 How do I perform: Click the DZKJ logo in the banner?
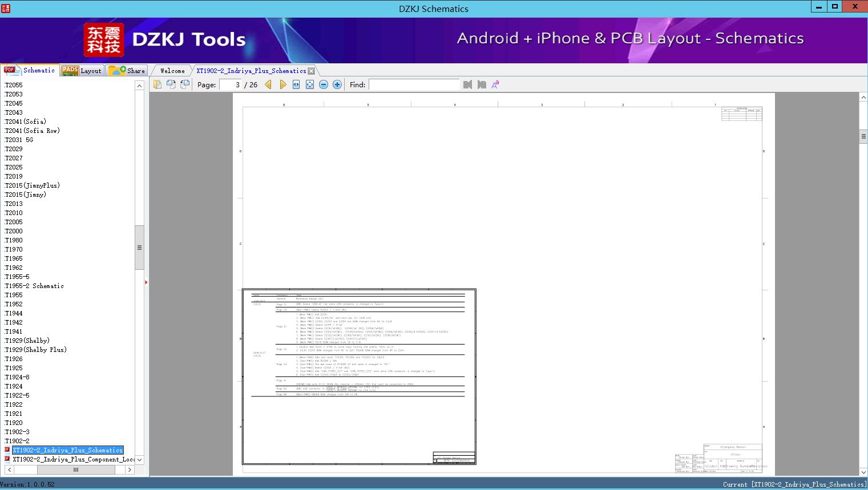(x=103, y=39)
